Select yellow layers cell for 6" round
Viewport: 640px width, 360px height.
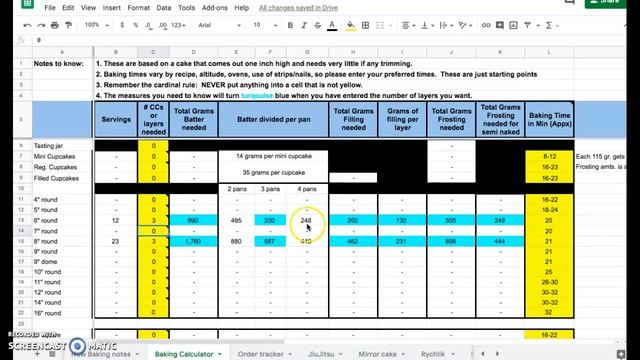coord(153,220)
